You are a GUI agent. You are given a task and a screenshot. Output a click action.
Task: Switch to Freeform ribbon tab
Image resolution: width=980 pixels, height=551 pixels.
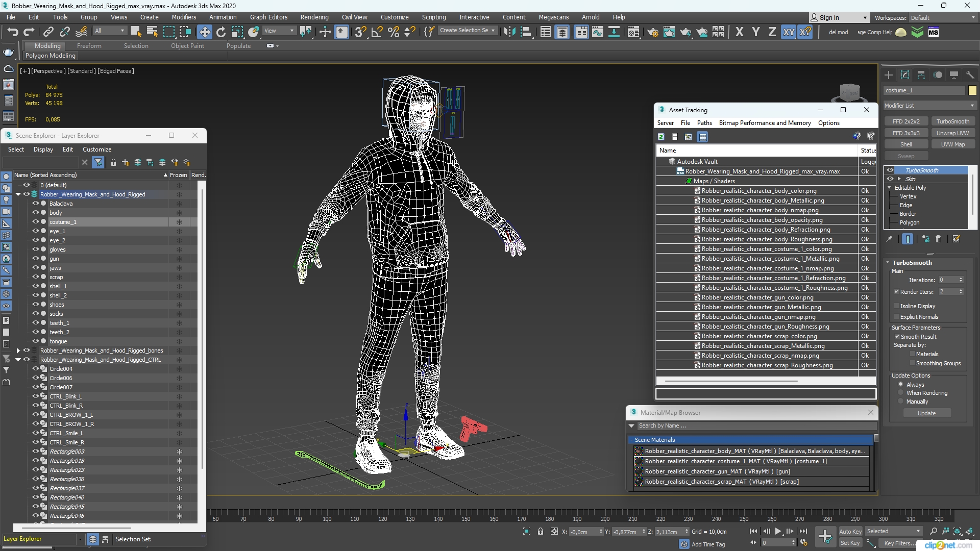click(89, 46)
